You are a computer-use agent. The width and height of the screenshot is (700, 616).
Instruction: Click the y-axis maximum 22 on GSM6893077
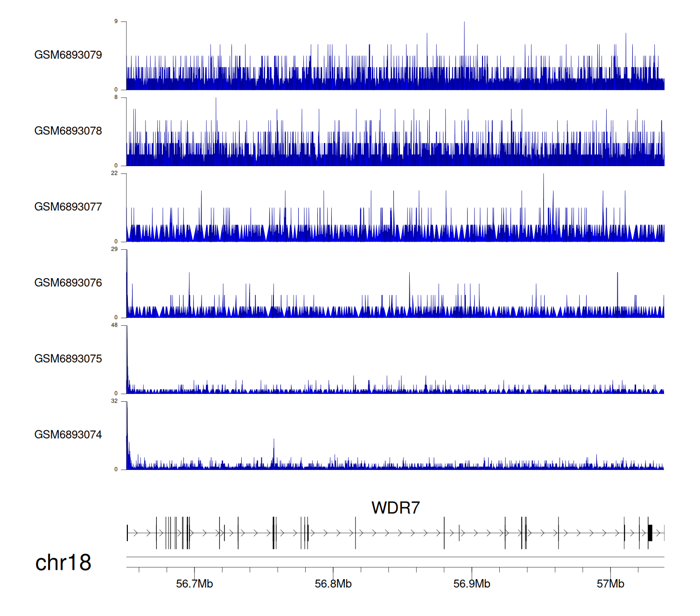[x=114, y=173]
